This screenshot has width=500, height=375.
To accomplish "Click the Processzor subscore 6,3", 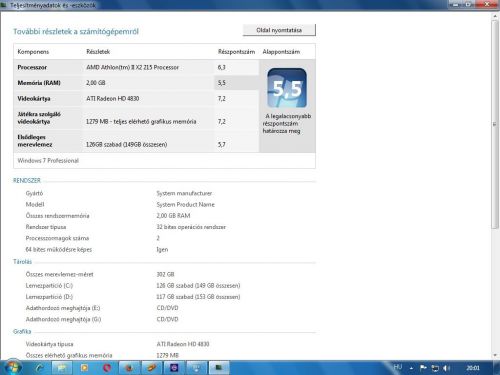I will (x=222, y=67).
